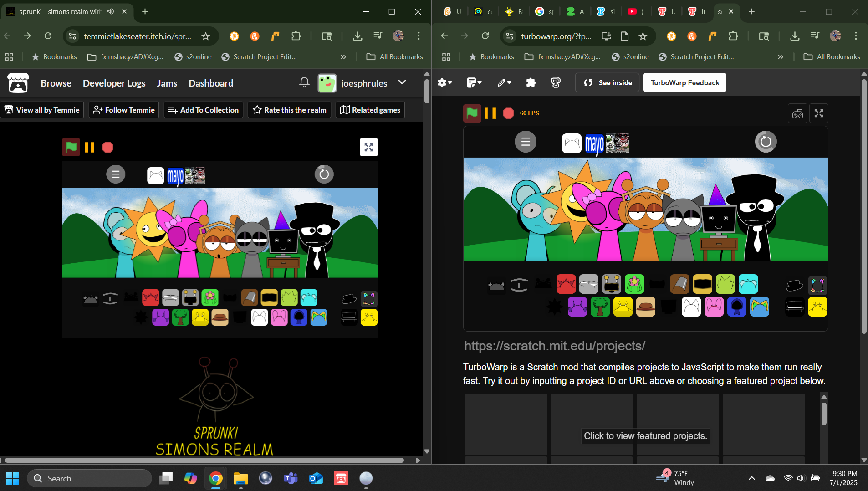The height and width of the screenshot is (491, 868).
Task: Expand hidden bookmarks chevron in left browser
Action: point(343,57)
